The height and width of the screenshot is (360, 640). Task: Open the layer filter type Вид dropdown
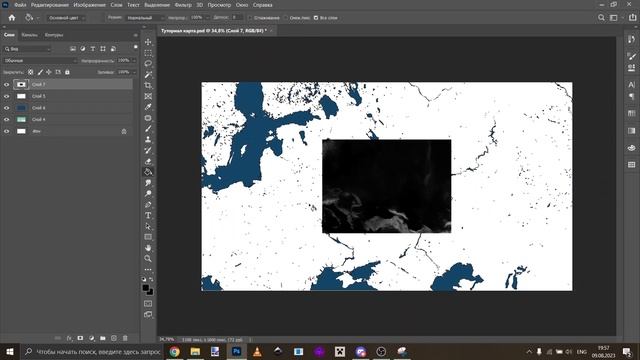click(27, 49)
